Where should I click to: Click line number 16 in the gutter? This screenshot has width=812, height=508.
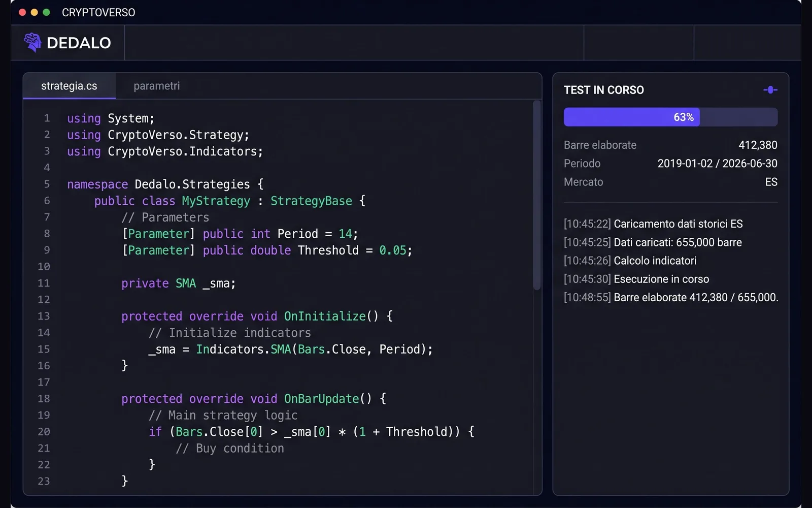pos(44,366)
